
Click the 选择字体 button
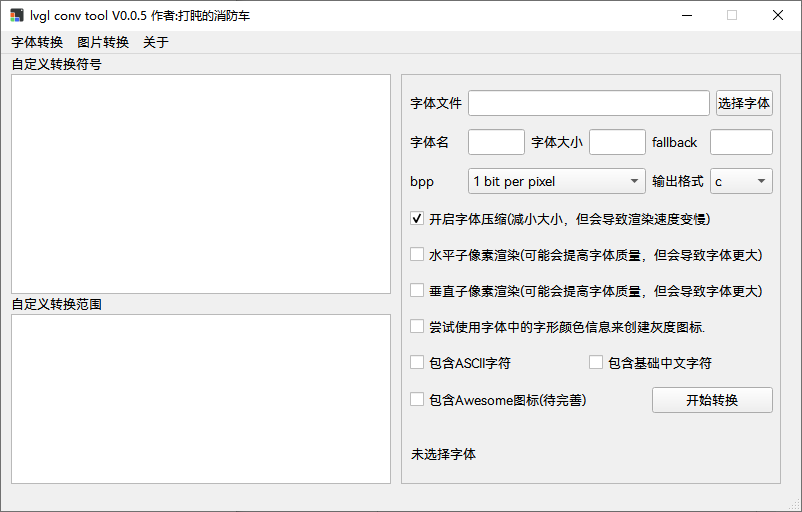point(744,103)
